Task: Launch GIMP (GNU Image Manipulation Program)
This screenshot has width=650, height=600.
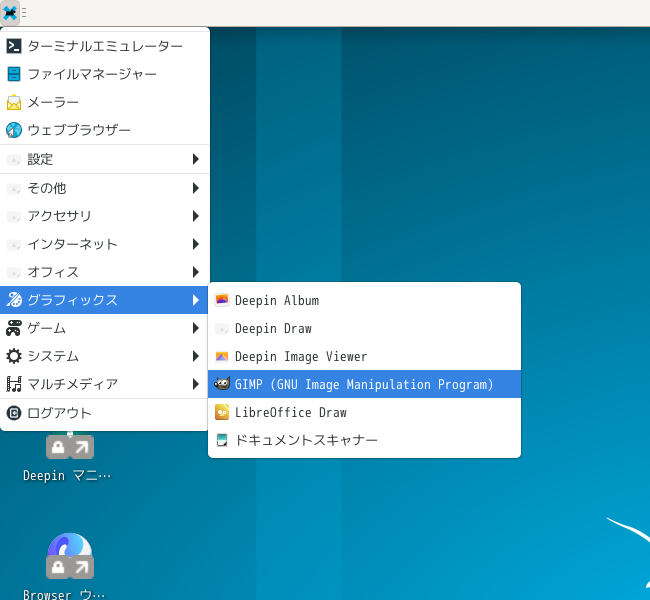Action: (x=364, y=384)
